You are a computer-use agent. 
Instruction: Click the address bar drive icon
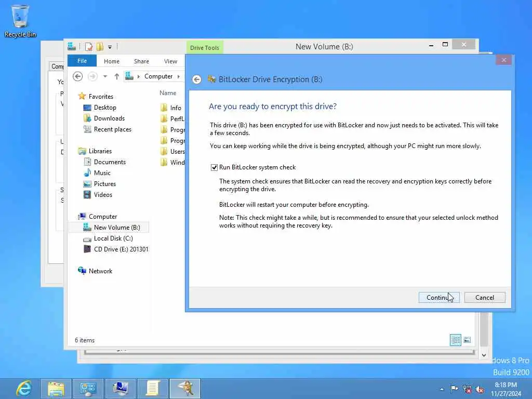[x=129, y=76]
